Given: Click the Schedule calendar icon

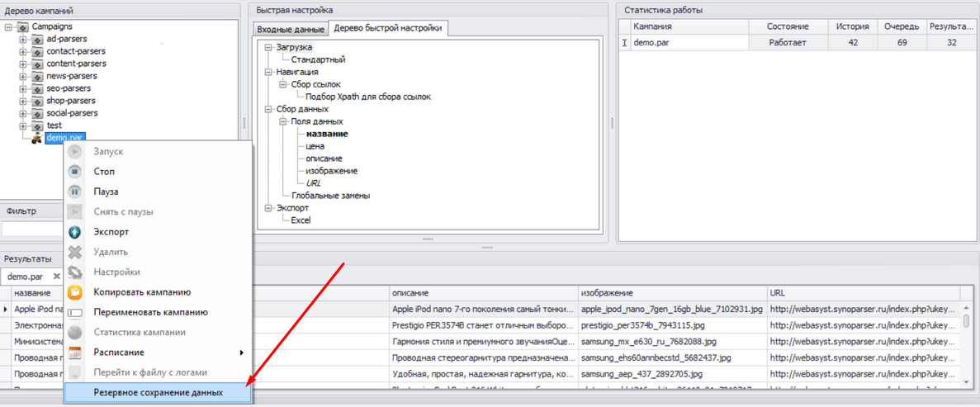Looking at the screenshot, I should (75, 353).
